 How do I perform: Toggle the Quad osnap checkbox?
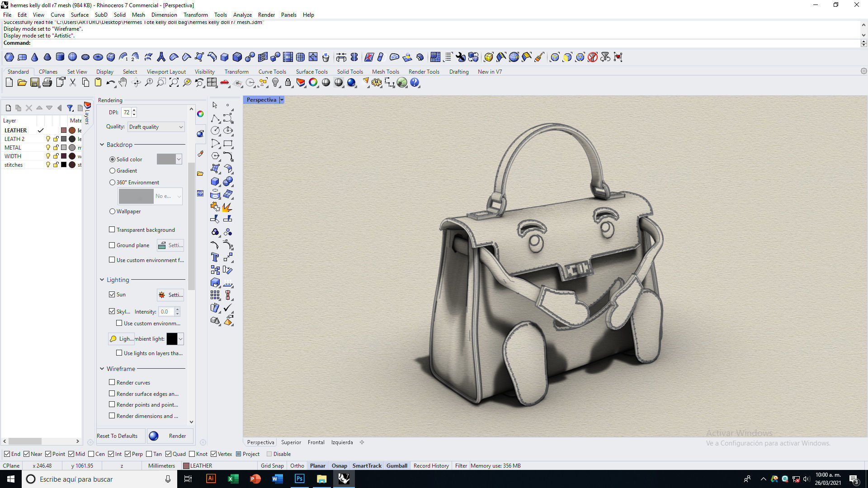(x=169, y=454)
